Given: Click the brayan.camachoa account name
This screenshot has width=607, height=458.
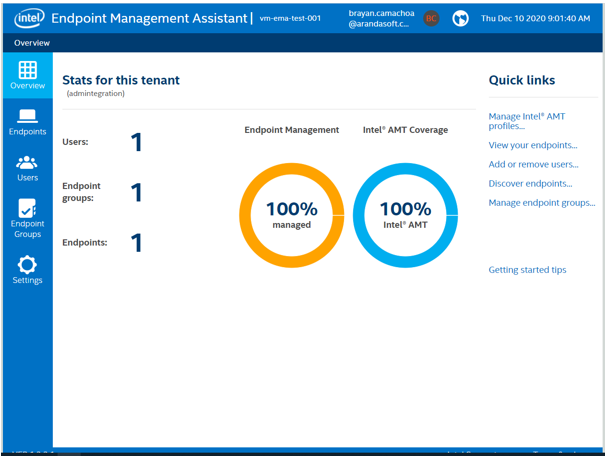Looking at the screenshot, I should (x=381, y=18).
